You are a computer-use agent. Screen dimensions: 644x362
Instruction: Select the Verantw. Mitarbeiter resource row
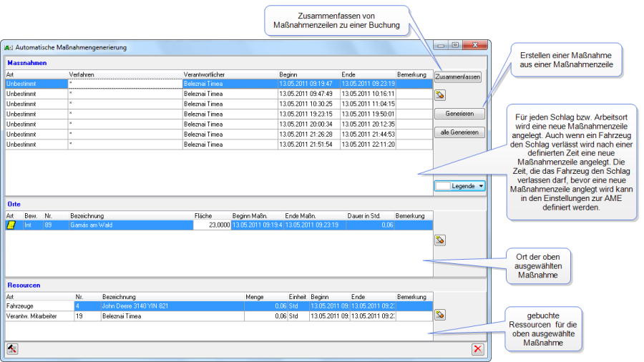[x=215, y=315]
